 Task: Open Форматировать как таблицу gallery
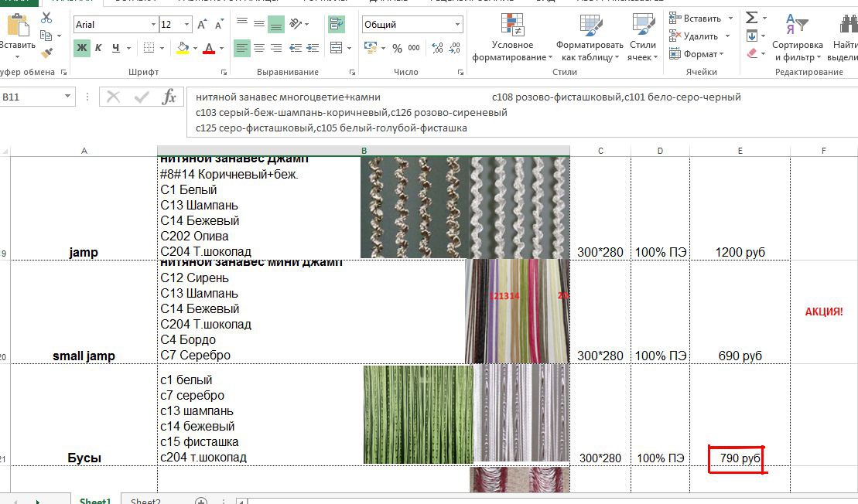590,38
